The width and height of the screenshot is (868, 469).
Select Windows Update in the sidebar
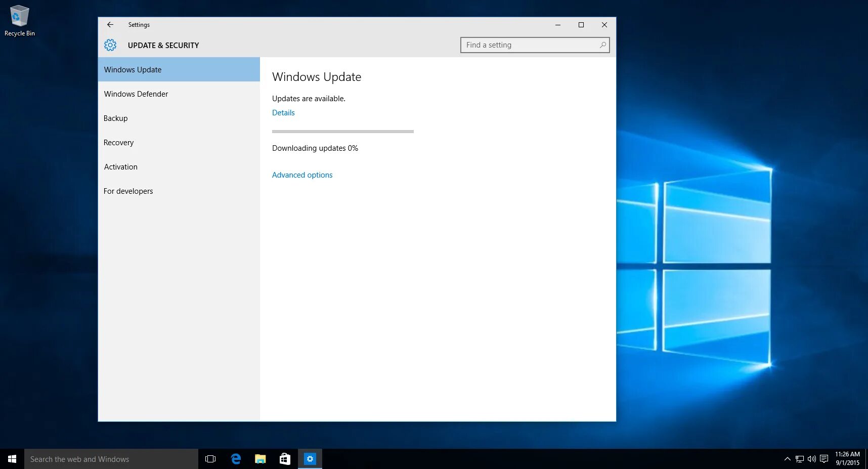179,70
